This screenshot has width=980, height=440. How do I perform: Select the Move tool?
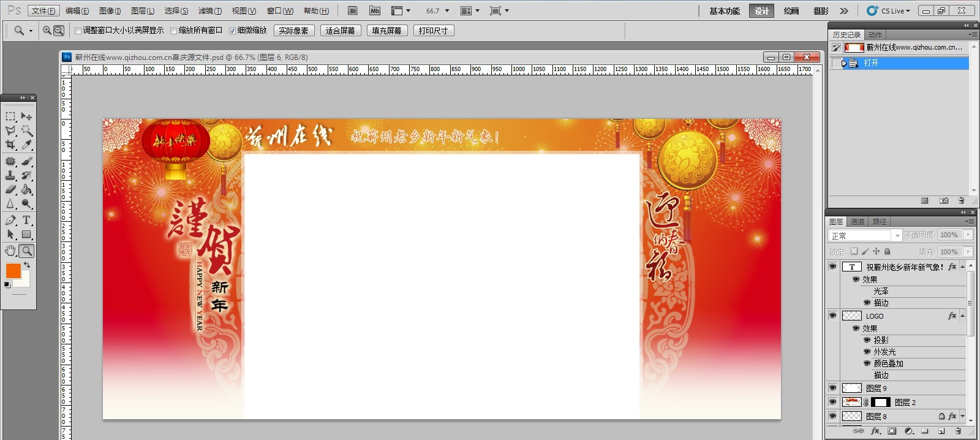pyautogui.click(x=26, y=116)
